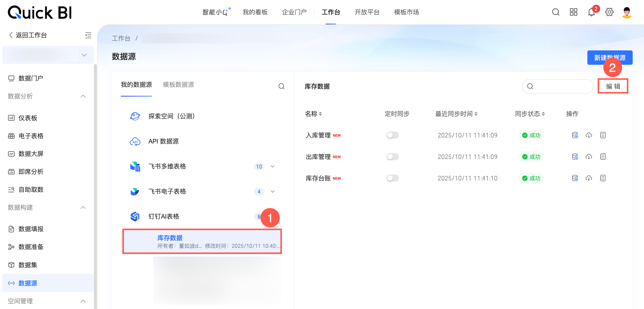Click 返回工作台 back link

click(28, 35)
